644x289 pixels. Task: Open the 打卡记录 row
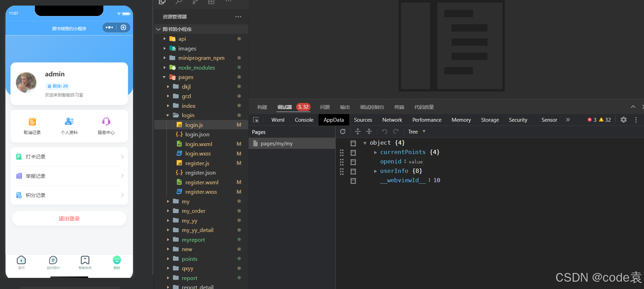[69, 157]
